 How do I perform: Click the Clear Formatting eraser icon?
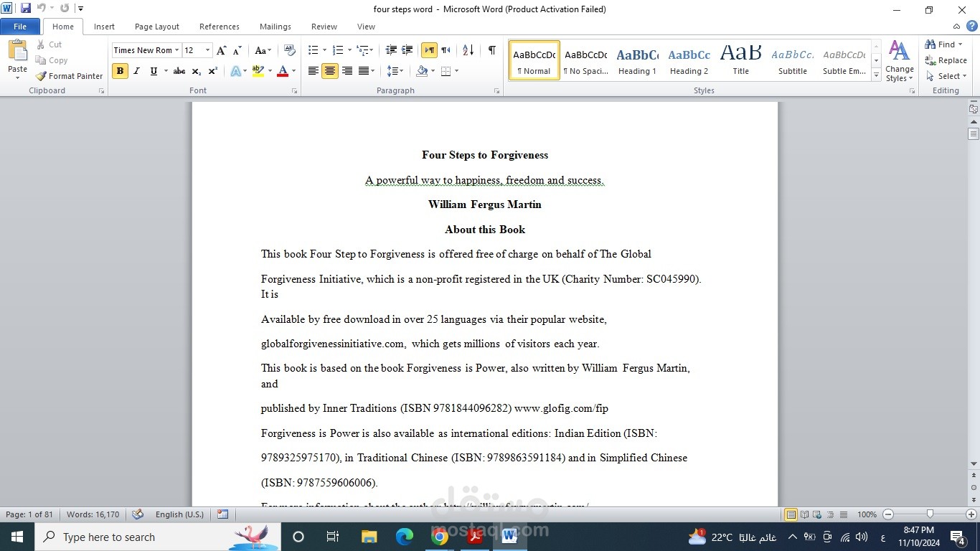290,50
